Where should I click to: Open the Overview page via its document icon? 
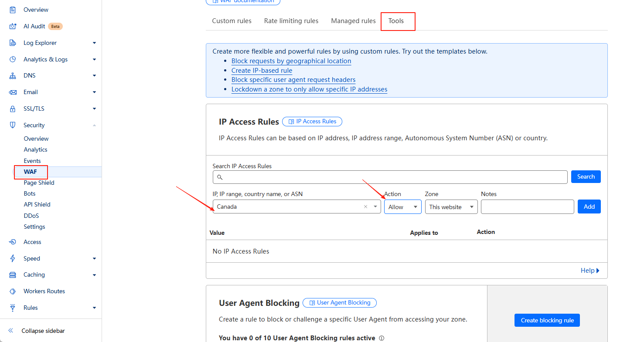(13, 10)
